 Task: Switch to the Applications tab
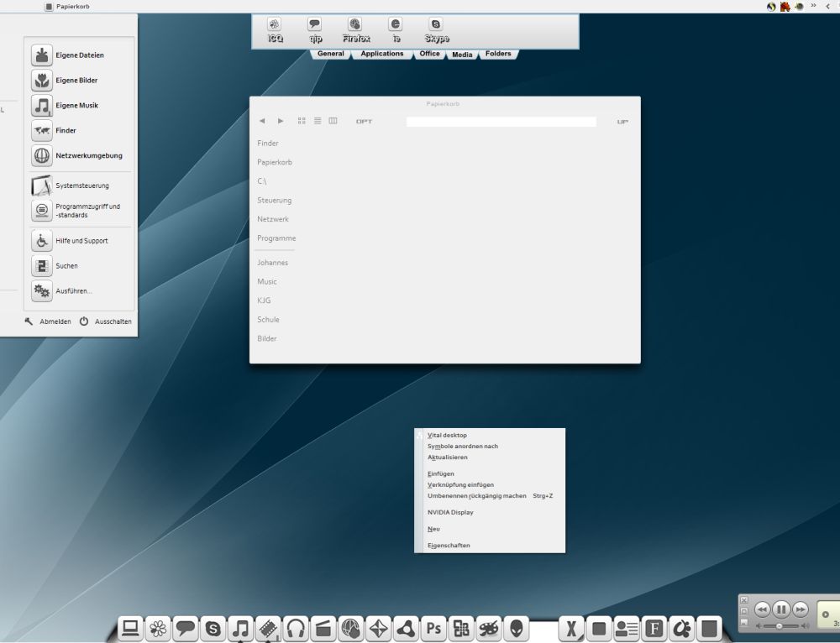click(x=382, y=54)
